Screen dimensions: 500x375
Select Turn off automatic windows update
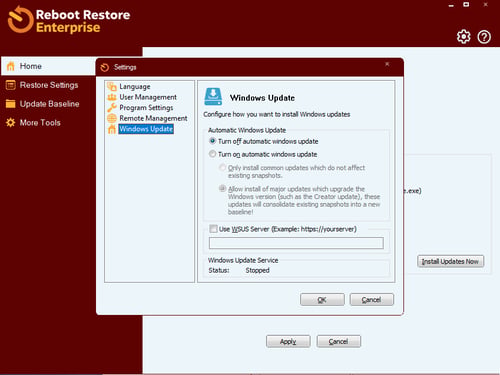pyautogui.click(x=212, y=141)
